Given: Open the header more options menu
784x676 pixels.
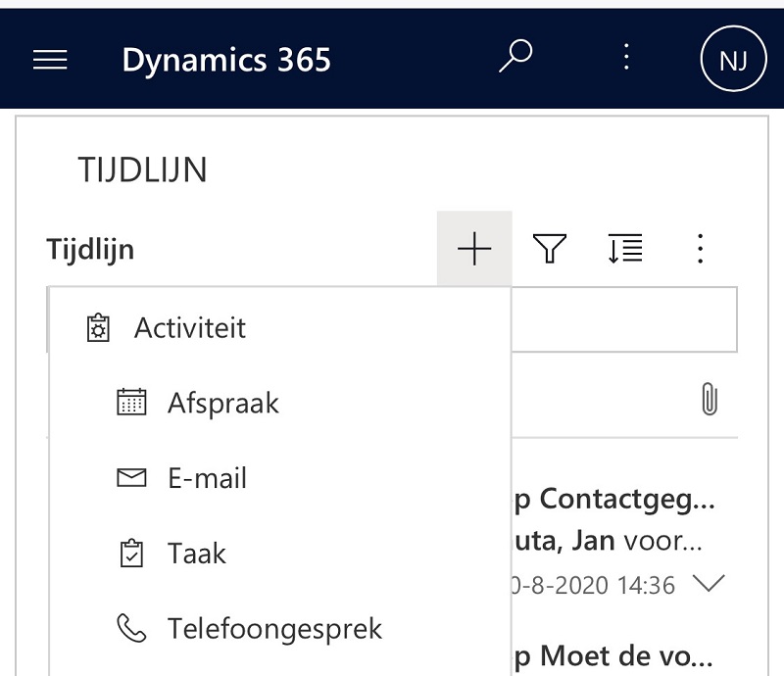Looking at the screenshot, I should pos(626,58).
